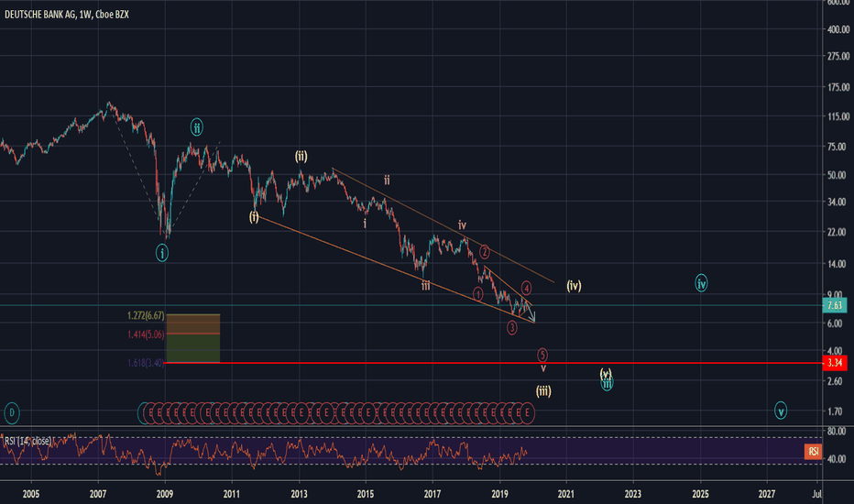Select the lower orange channel trend line
Screen dimensions: 854x504
pyautogui.click(x=395, y=268)
